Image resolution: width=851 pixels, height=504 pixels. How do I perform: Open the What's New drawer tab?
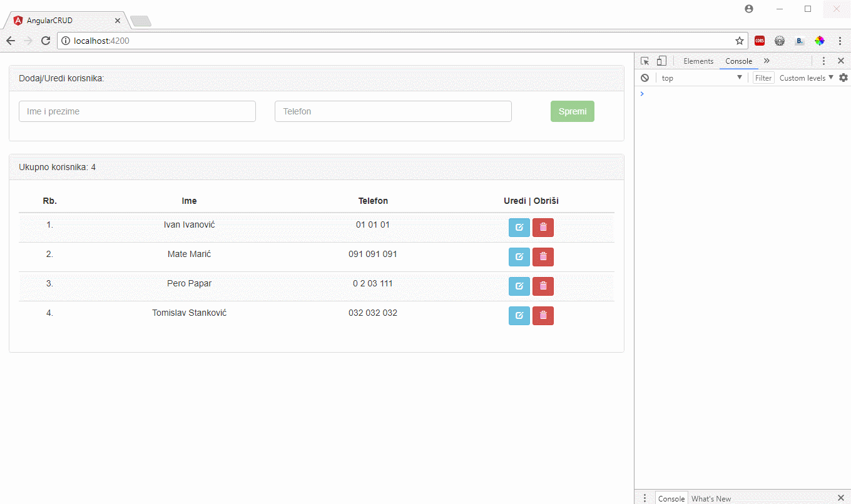pyautogui.click(x=711, y=498)
